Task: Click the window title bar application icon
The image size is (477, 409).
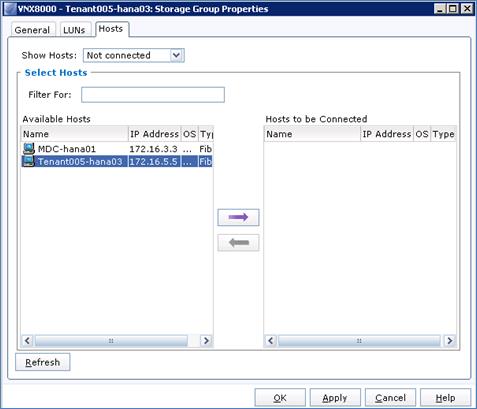Action: tap(10, 9)
